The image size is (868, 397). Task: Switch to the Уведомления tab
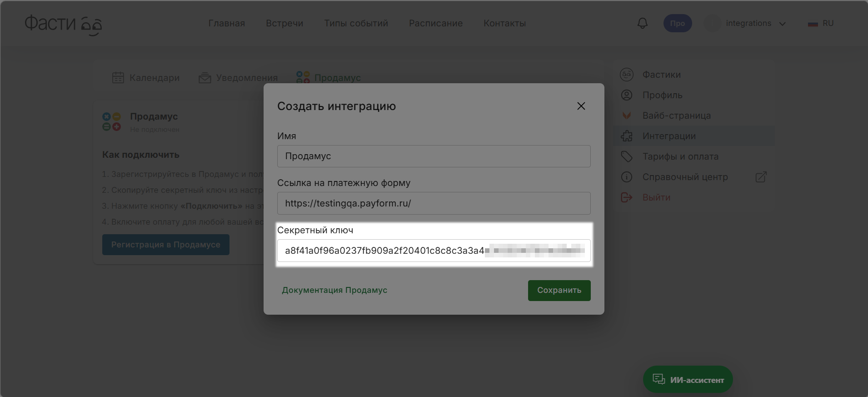point(238,78)
